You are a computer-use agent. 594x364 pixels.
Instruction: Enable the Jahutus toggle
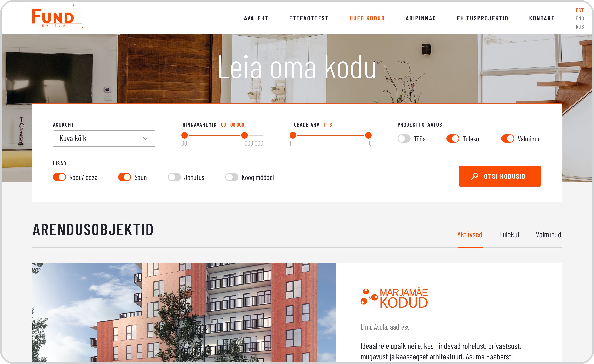coord(174,177)
